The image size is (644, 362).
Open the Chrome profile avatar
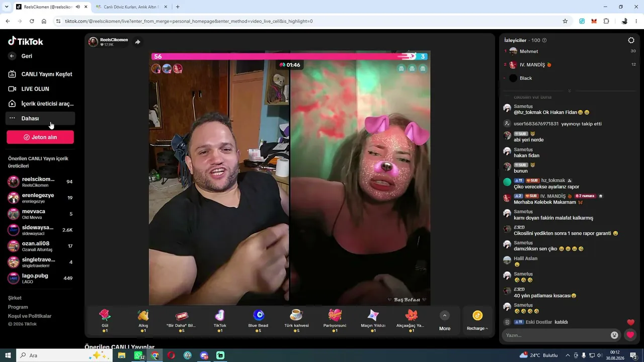pyautogui.click(x=624, y=21)
